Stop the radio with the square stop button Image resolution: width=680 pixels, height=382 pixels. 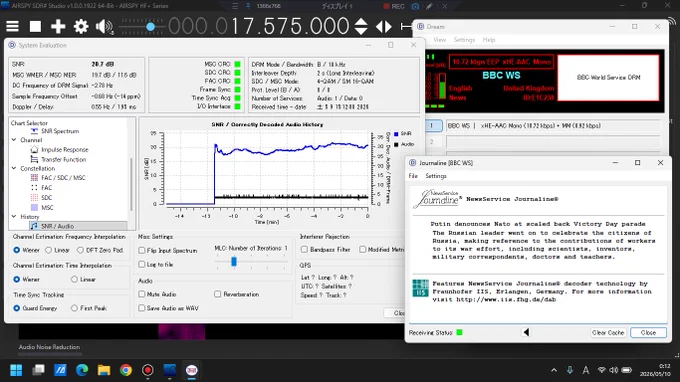tap(35, 26)
